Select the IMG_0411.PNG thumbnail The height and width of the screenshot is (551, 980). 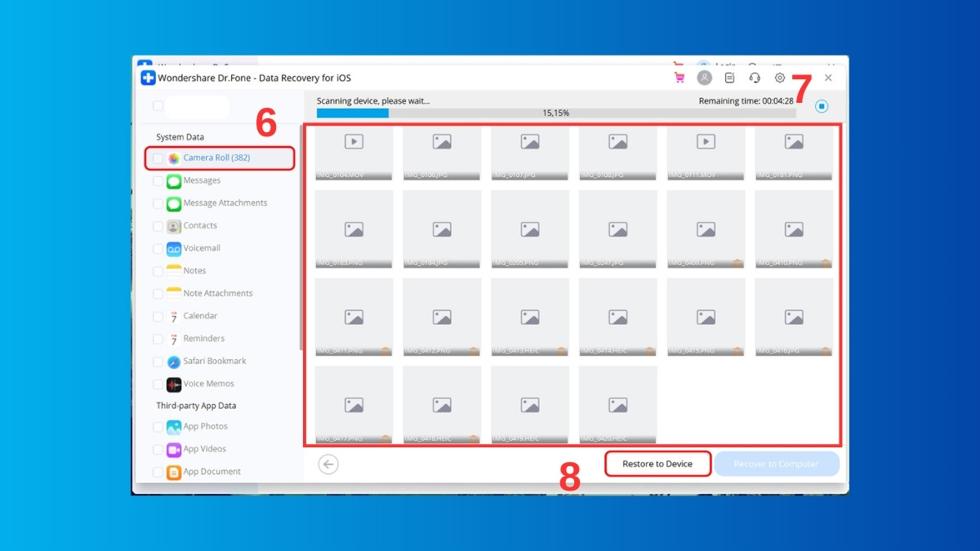coord(354,318)
